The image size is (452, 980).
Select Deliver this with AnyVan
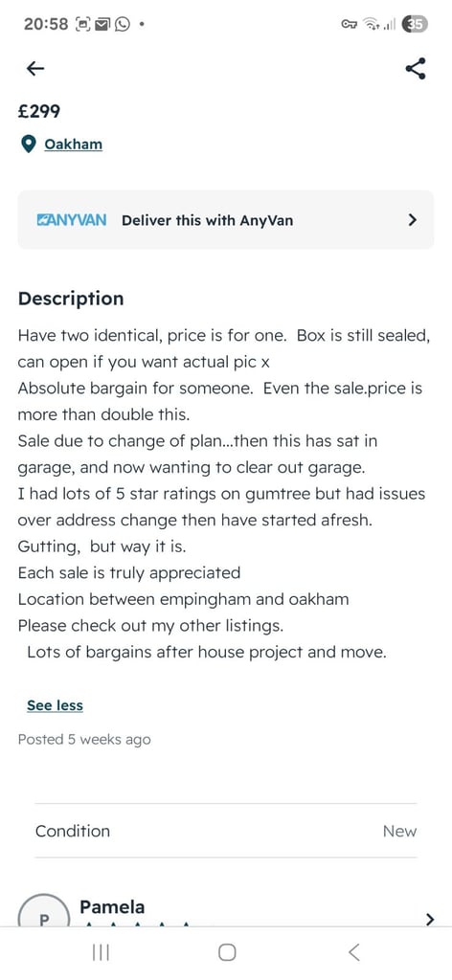pos(208,221)
